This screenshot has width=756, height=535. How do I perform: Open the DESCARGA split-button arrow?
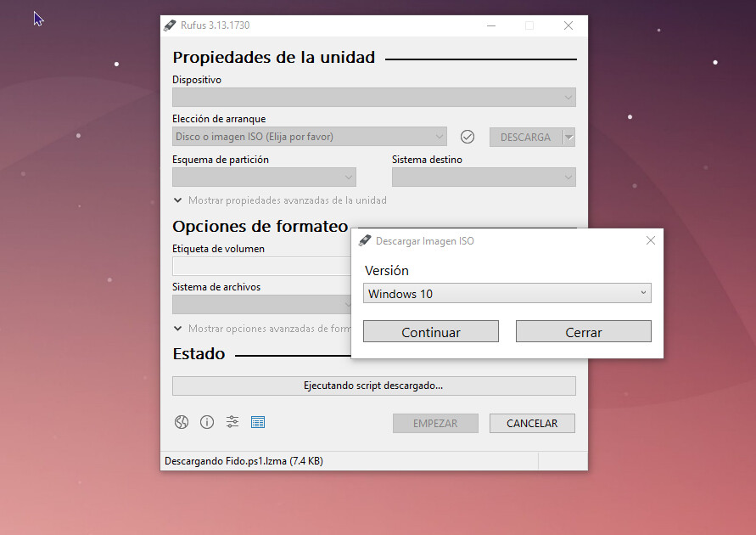568,136
